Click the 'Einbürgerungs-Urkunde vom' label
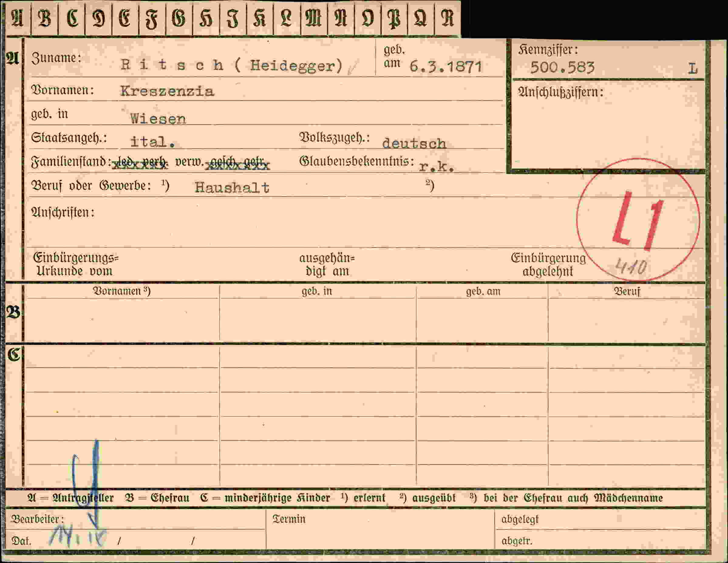 (76, 264)
